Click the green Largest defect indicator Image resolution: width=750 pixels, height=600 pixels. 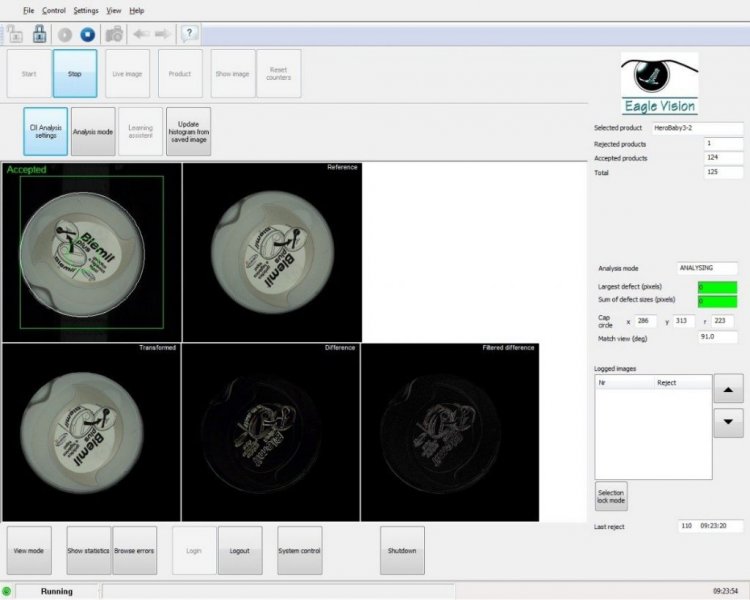click(717, 287)
